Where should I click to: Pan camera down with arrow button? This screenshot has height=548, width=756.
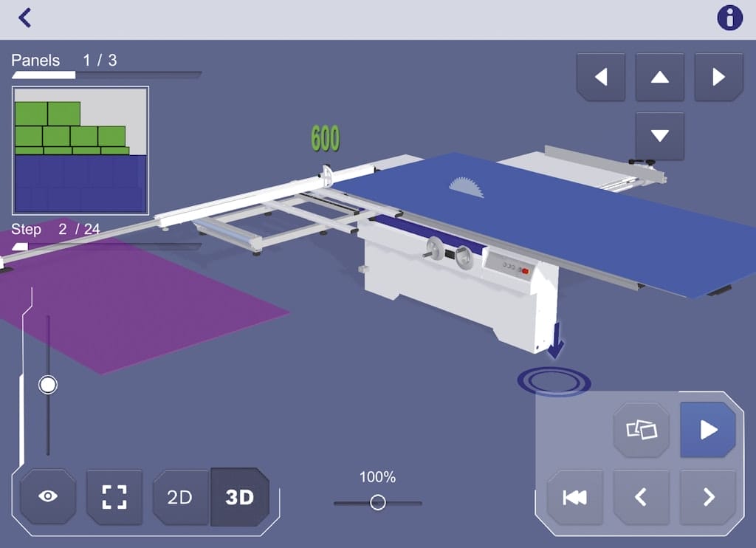tap(659, 136)
